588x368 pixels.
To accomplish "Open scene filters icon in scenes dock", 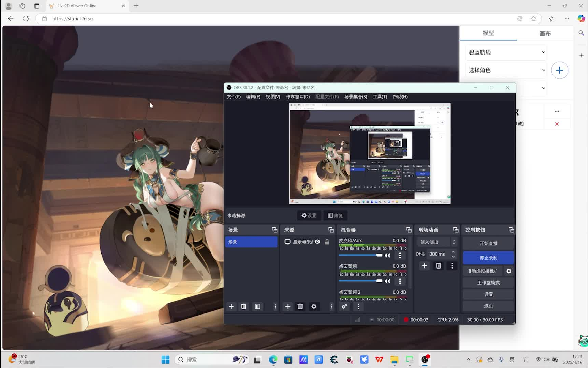I will (258, 306).
